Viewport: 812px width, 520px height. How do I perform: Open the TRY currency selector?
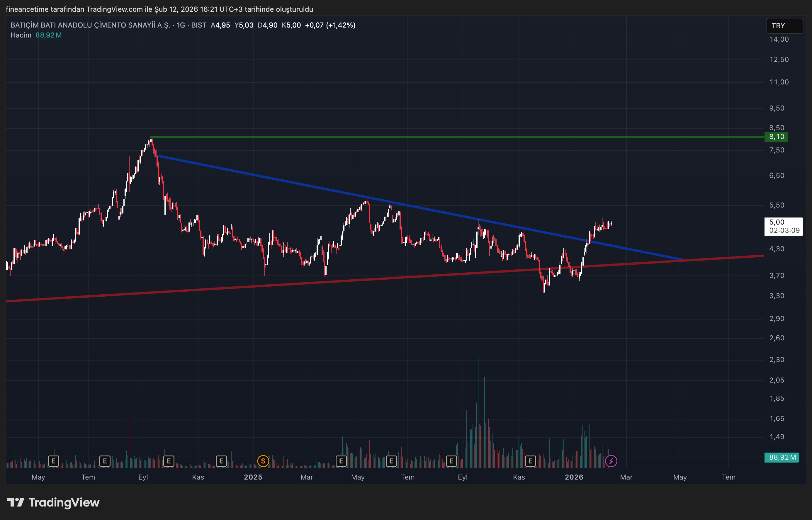click(784, 26)
